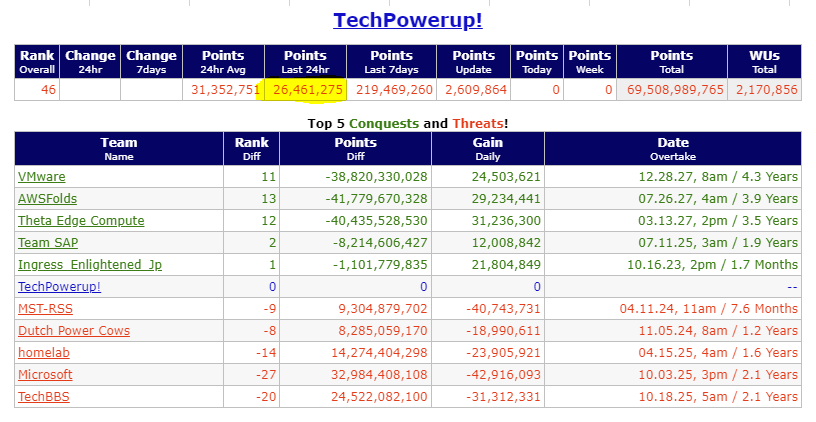Click VMware points diff -38,820,330,028
This screenshot has height=422, width=816.
tap(376, 177)
